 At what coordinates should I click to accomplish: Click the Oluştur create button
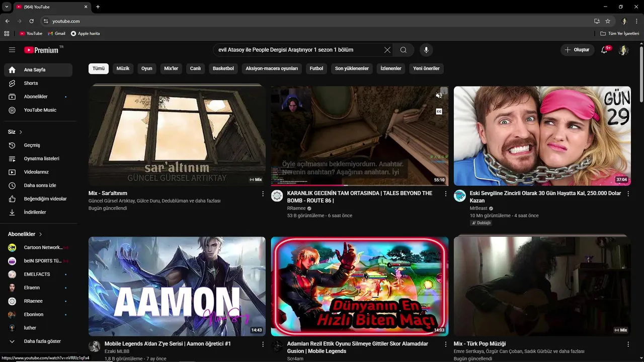577,50
